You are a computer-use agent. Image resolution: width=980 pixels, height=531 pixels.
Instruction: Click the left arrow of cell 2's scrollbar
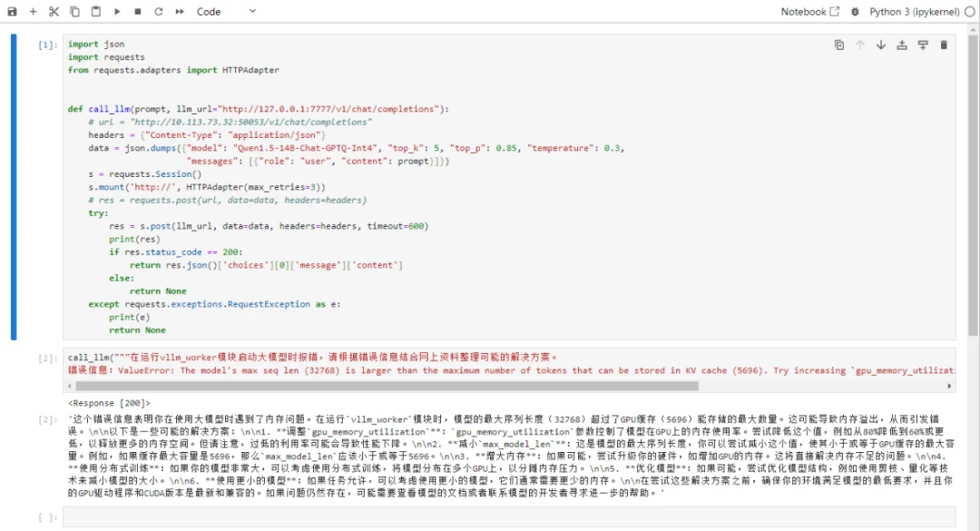tap(69, 386)
